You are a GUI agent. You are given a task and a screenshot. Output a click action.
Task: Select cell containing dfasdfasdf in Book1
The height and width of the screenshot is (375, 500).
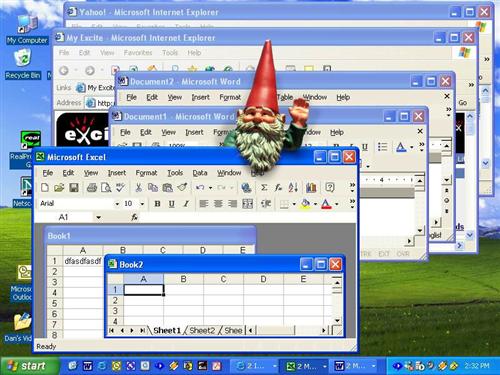point(83,261)
